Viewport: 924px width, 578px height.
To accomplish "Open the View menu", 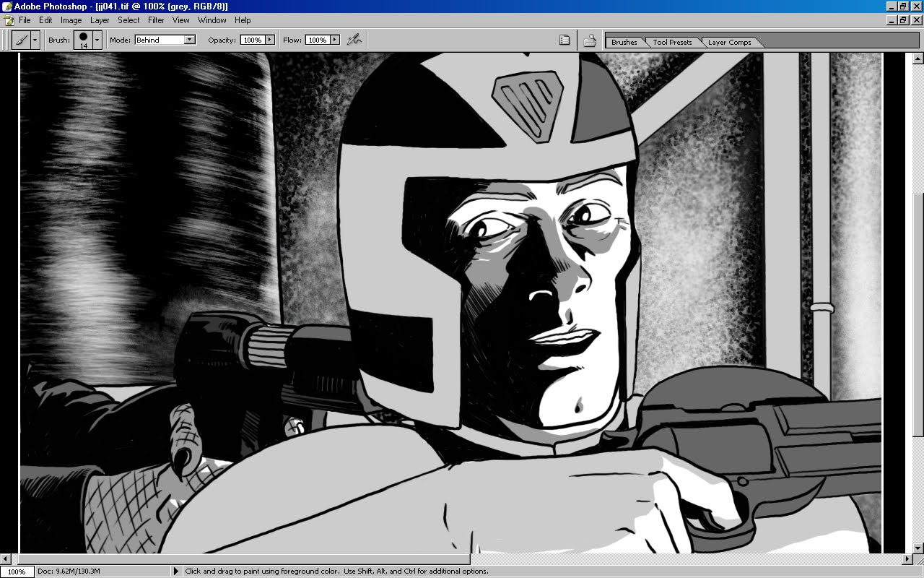I will (x=180, y=20).
